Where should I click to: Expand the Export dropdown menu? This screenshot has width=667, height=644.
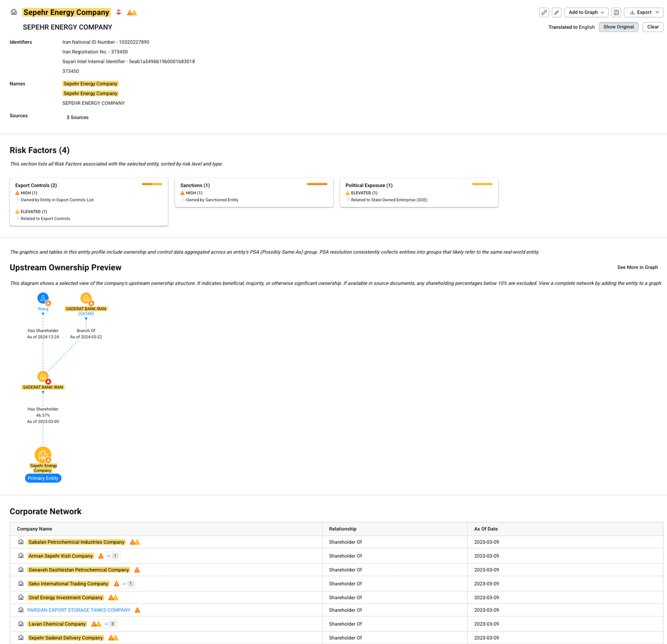[x=644, y=13]
